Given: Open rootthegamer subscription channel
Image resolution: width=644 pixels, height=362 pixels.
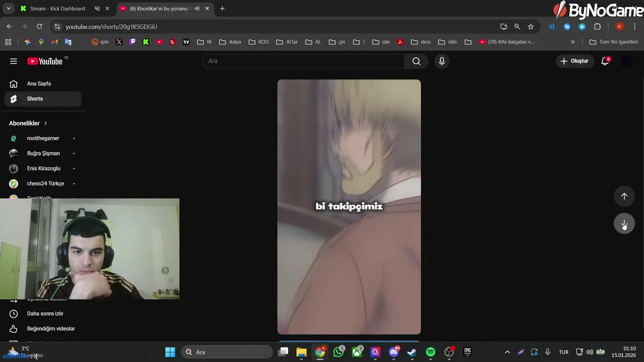Looking at the screenshot, I should [43, 138].
